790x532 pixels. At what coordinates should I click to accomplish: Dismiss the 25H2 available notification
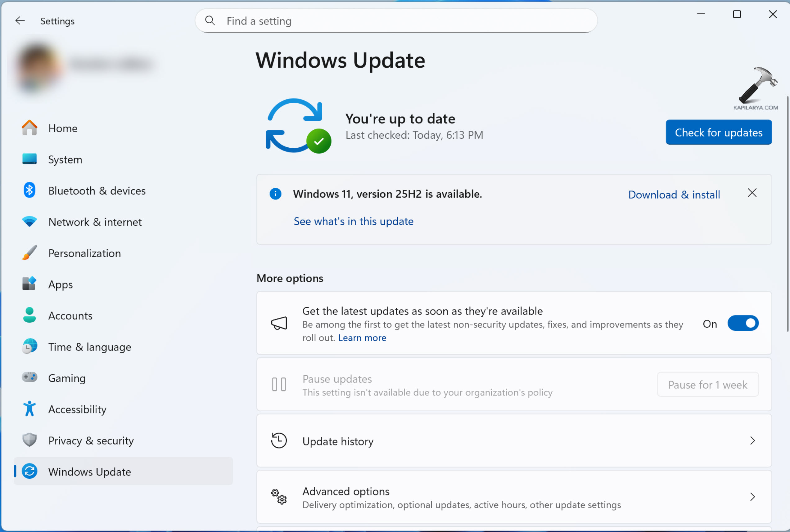[752, 193]
